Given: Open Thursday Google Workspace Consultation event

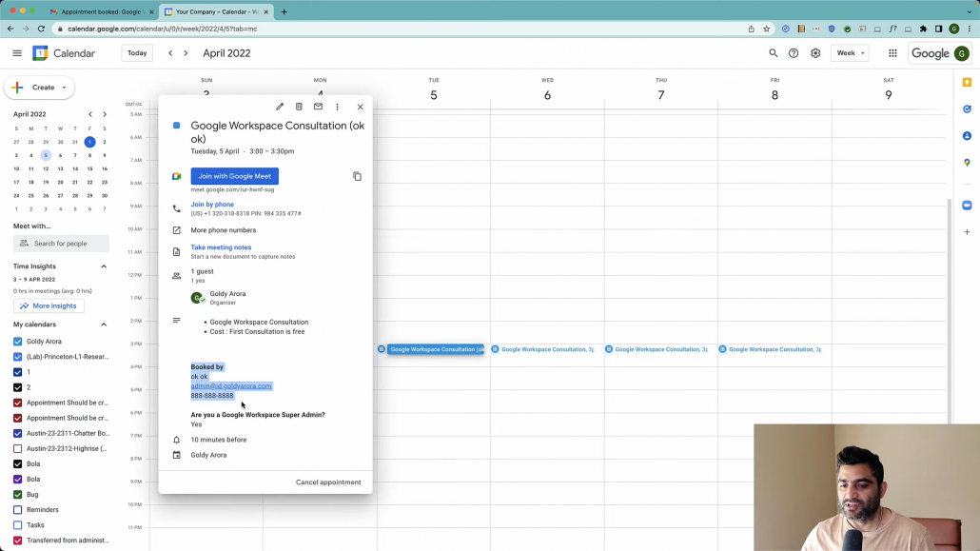Looking at the screenshot, I should tap(657, 349).
